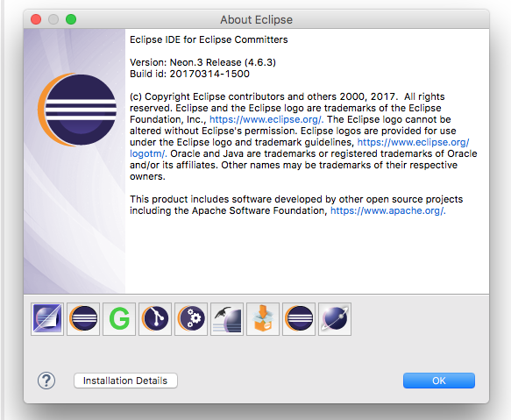
Task: Click the 'Build id: 20170314-1500' text
Action: (189, 74)
